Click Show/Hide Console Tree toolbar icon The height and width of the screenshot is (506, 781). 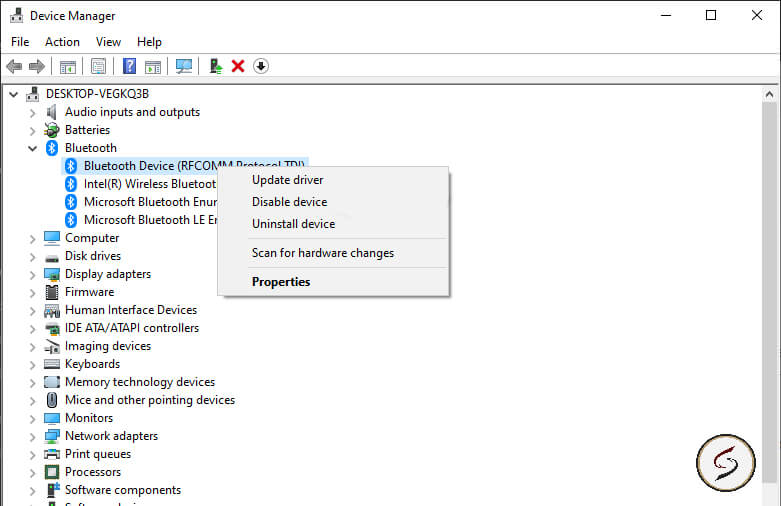[x=68, y=66]
